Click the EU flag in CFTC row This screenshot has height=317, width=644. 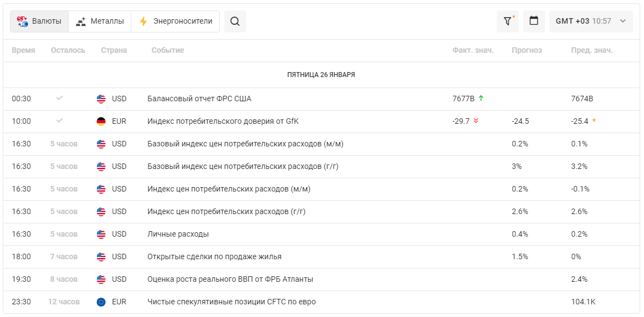click(x=101, y=302)
